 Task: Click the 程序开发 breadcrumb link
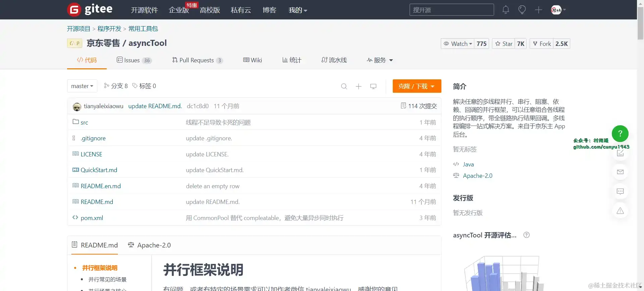[x=109, y=29]
